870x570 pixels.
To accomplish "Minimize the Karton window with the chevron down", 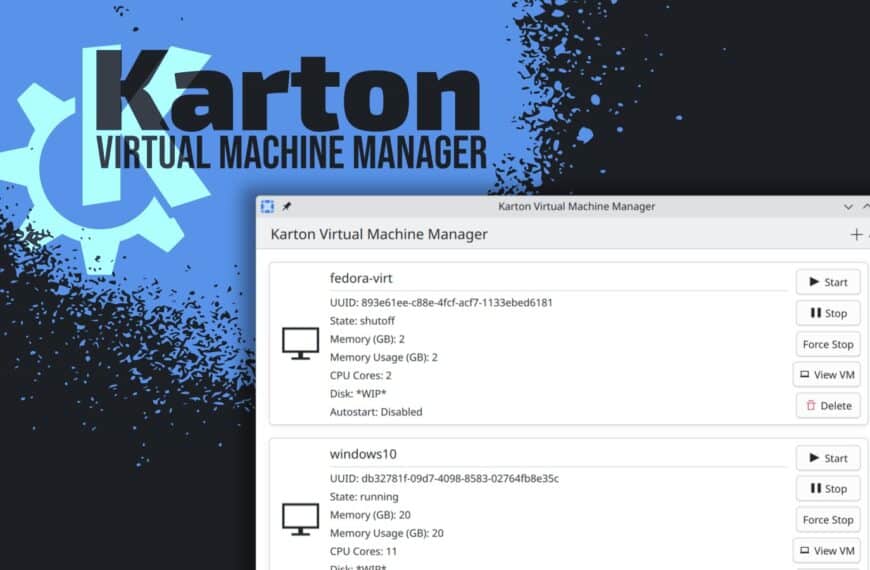I will pos(848,207).
